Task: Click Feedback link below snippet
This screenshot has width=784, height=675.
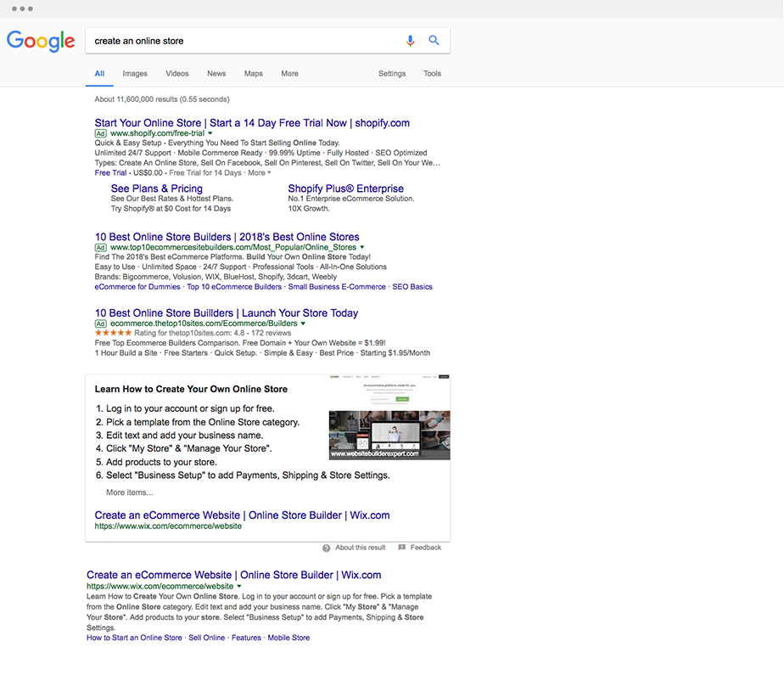Action: (425, 548)
